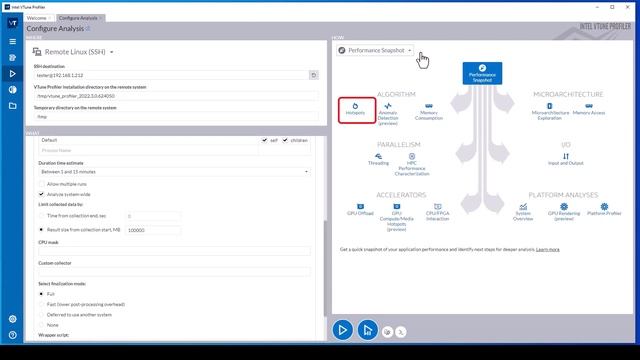Select None finalization mode

tap(41, 325)
